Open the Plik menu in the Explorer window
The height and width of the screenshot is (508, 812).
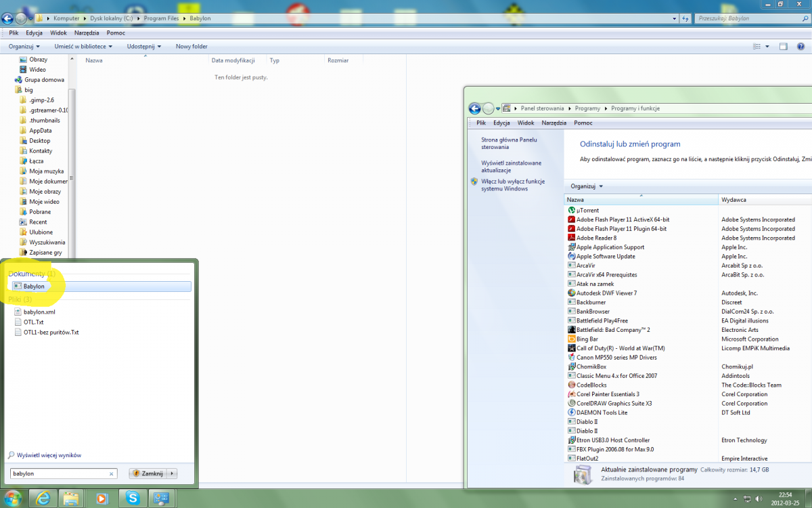[14, 33]
